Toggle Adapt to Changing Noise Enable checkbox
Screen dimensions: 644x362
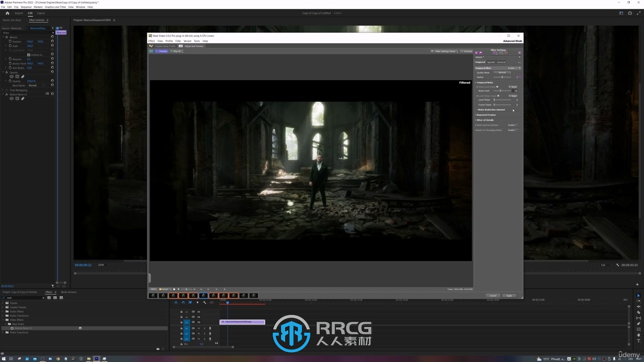516,130
